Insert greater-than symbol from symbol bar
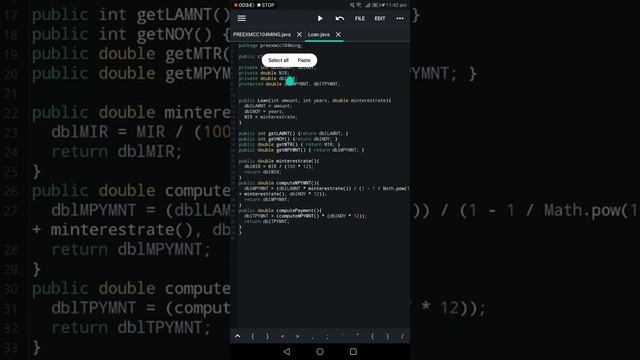The height and width of the screenshot is (360, 640). point(297,336)
